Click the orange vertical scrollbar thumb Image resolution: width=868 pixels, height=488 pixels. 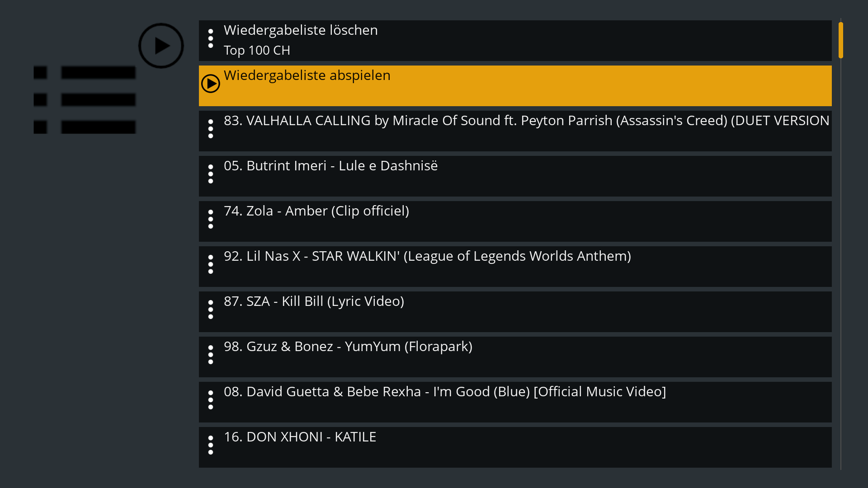[x=841, y=40]
